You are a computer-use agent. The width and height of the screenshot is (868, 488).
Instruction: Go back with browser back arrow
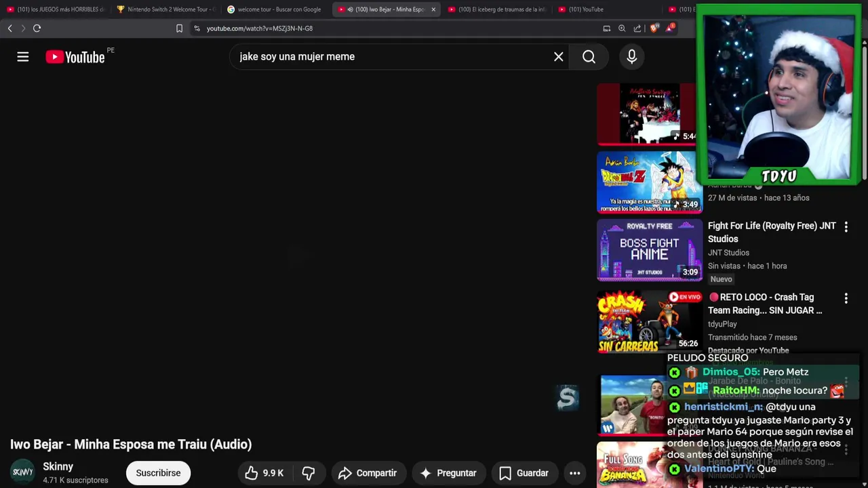coord(9,28)
